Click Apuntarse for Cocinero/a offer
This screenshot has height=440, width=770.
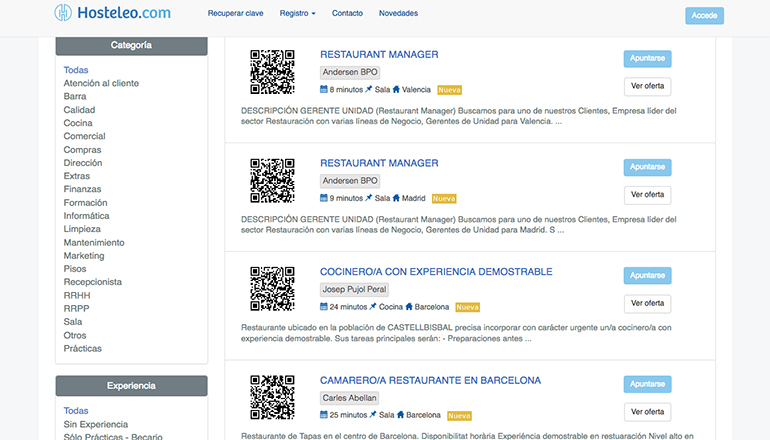click(647, 275)
